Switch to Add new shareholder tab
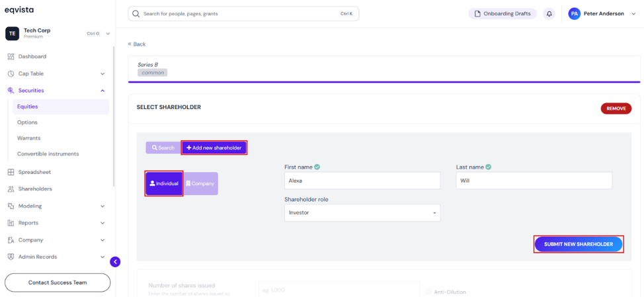Screen dimensions: 644x297 [214, 148]
